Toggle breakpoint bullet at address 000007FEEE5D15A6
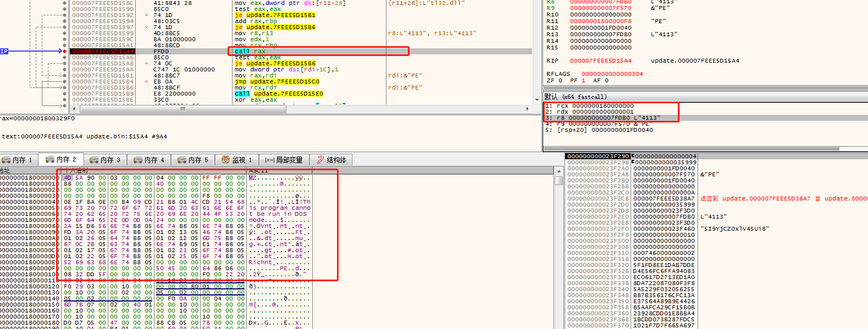This screenshot has height=329, width=868. click(x=65, y=58)
